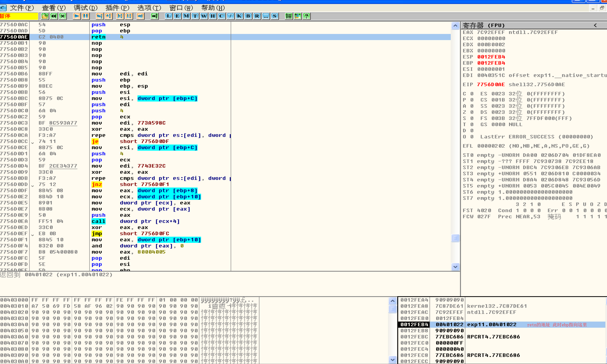Viewport: 607px width, 364px height.
Task: Open the Log window with L button
Action: coord(168,16)
